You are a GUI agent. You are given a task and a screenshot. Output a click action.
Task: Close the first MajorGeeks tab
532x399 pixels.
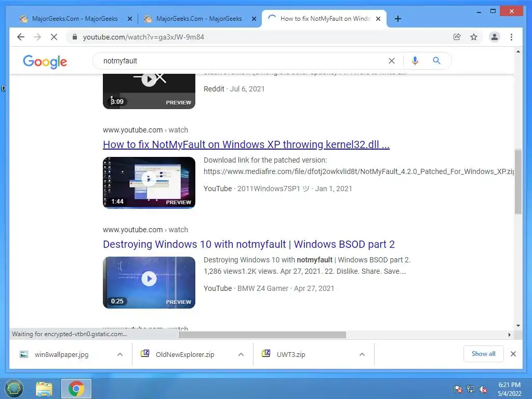129,19
